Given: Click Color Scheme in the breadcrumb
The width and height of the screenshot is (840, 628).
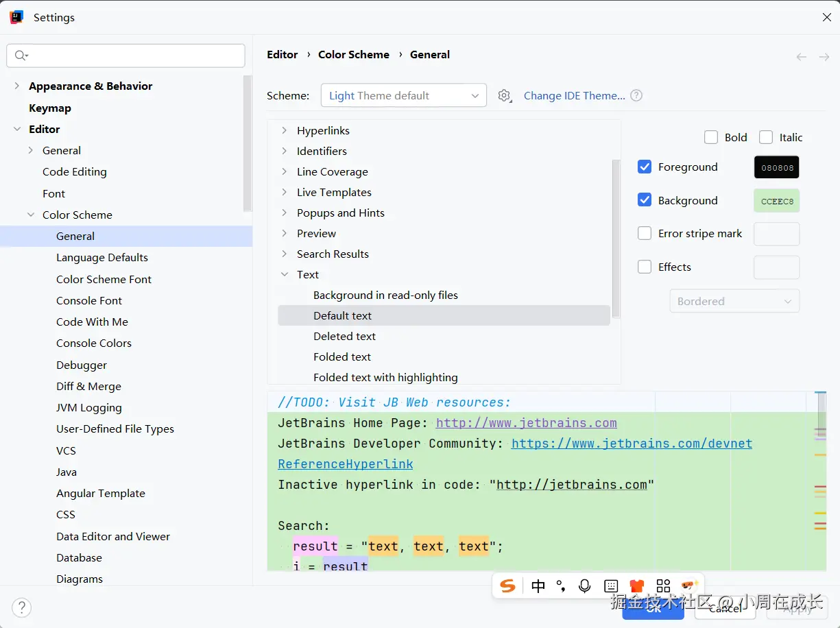Looking at the screenshot, I should pos(354,54).
